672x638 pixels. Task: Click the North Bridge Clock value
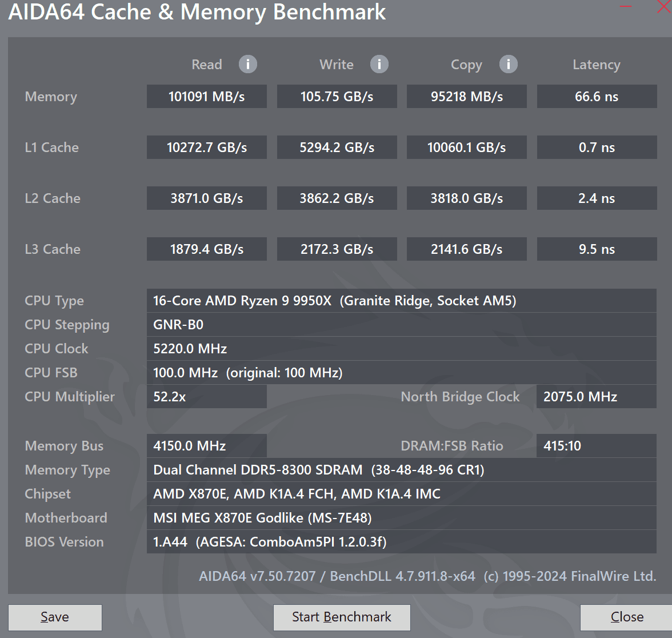coord(596,397)
